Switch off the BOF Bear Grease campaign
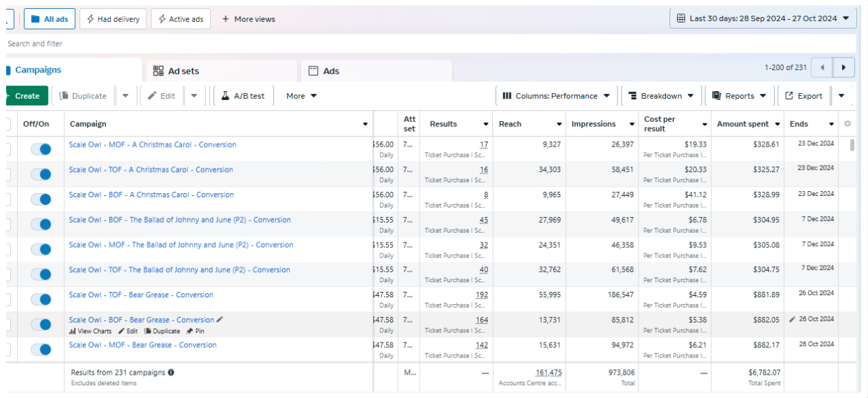868x398 pixels. [x=41, y=325]
